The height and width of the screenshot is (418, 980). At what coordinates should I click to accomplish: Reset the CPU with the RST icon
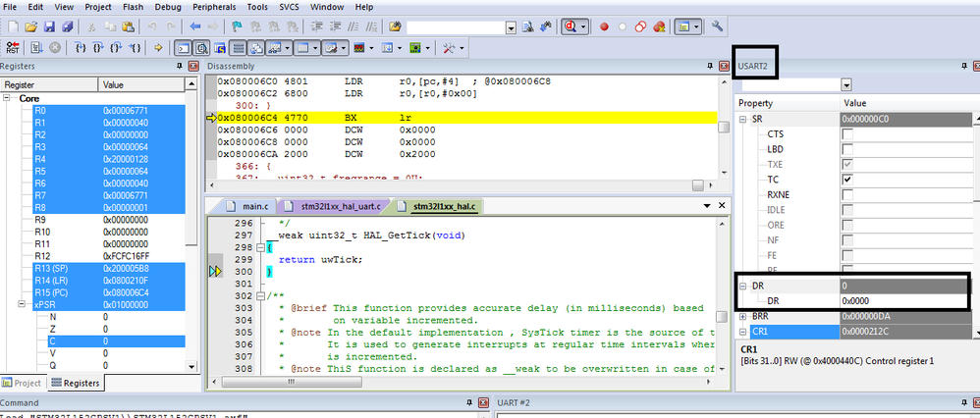(13, 47)
